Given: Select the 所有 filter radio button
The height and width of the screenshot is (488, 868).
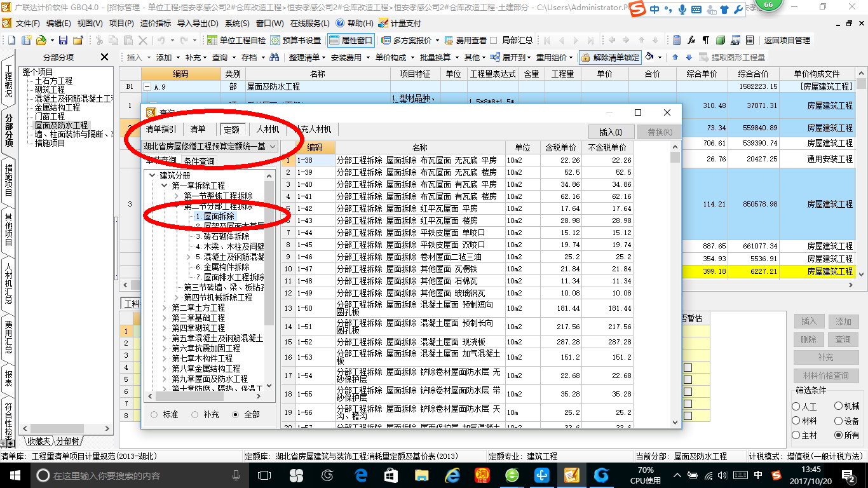Looking at the screenshot, I should tap(839, 436).
